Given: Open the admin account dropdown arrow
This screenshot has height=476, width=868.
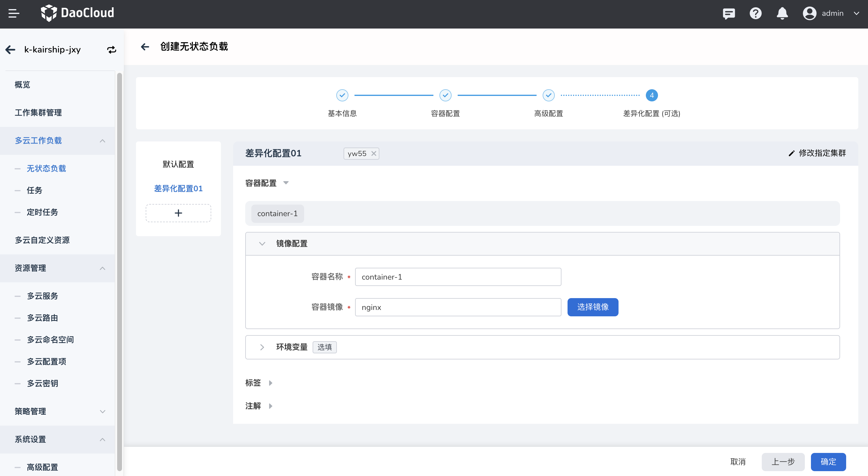Looking at the screenshot, I should (x=856, y=13).
